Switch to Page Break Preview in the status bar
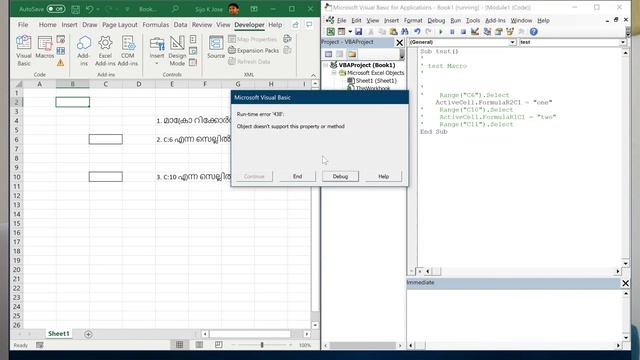The width and height of the screenshot is (640, 360). click(219, 345)
